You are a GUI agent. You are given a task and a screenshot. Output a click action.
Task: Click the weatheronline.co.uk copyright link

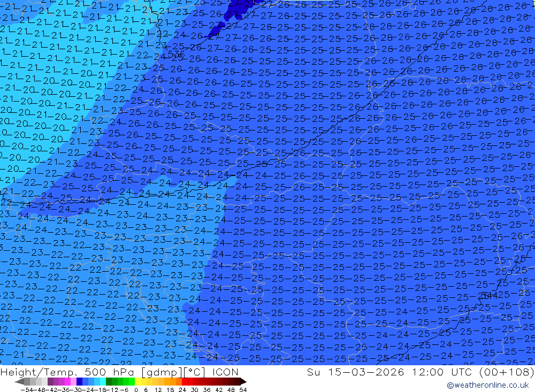pos(487,385)
